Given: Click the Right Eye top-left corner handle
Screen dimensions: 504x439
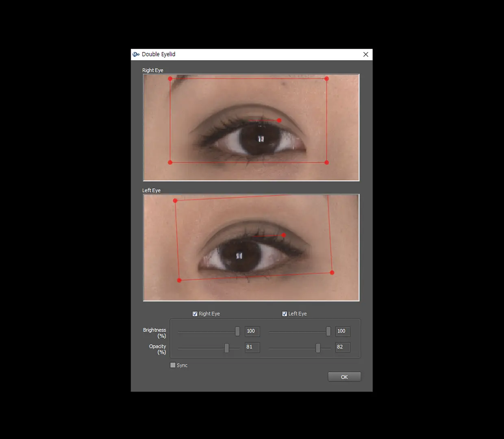Looking at the screenshot, I should (170, 79).
